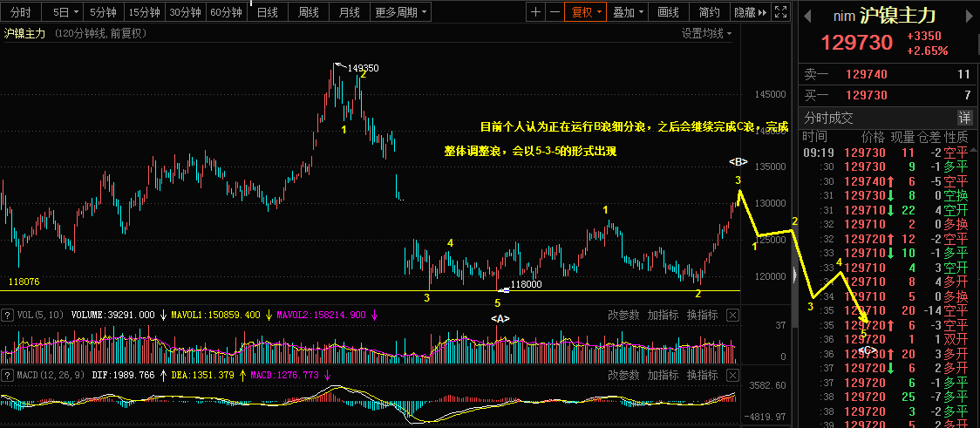Toggle 画线 drawing mode

669,12
